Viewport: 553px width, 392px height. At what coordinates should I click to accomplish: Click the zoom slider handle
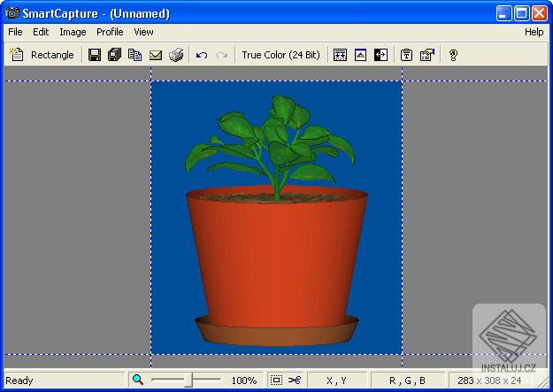189,380
